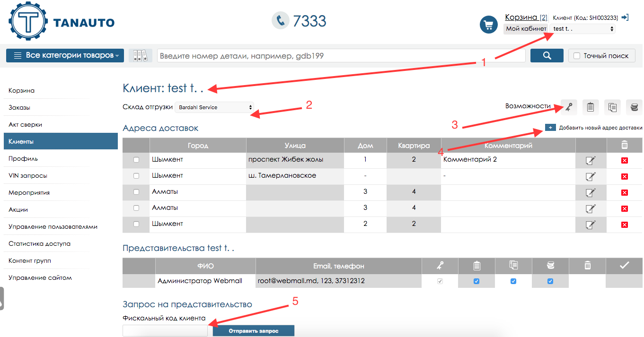This screenshot has height=337, width=644.
Task: Click the shopping cart icon
Action: [x=488, y=25]
